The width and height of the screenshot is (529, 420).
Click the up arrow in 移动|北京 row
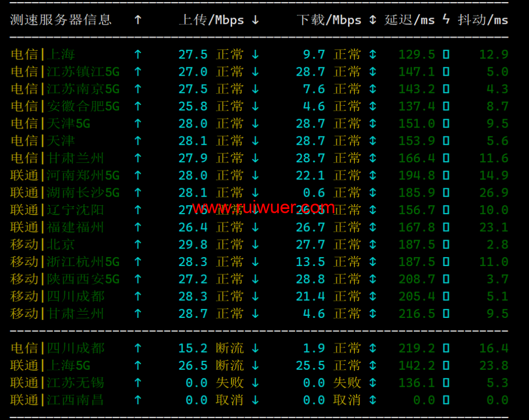pos(138,244)
